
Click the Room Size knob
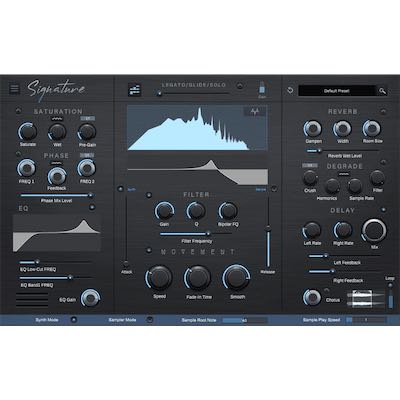pos(372,129)
